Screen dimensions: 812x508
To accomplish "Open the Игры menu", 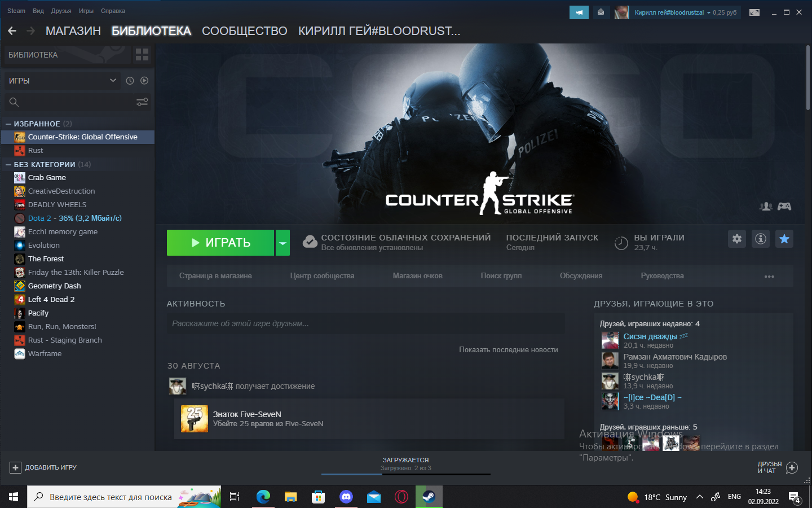I will coord(86,11).
